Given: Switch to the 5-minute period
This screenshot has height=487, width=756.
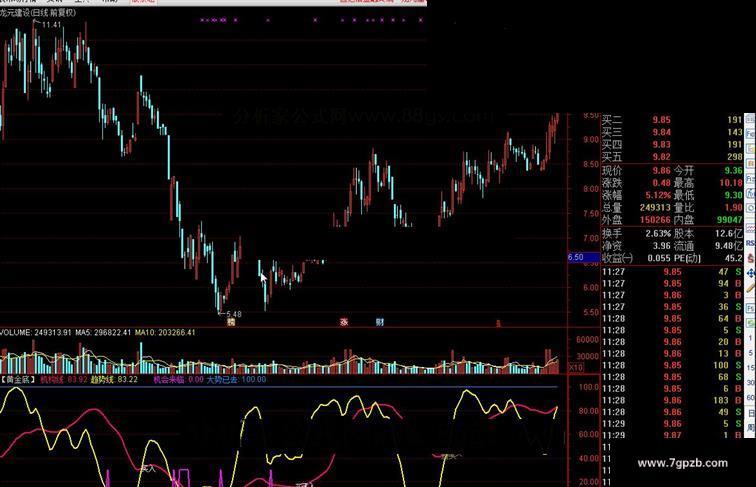Looking at the screenshot, I should (751, 353).
